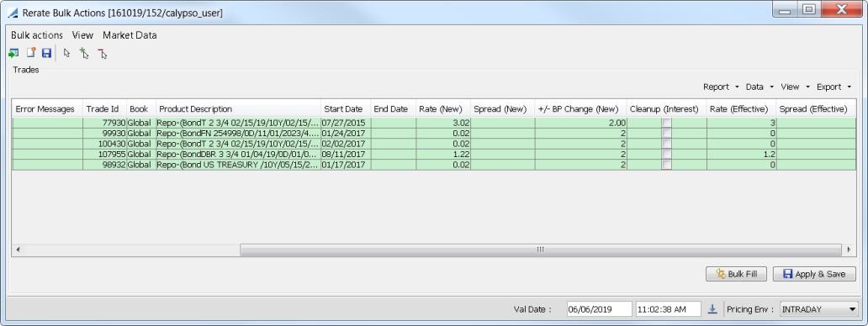Click the download arrow icon beside the time field

point(712,309)
